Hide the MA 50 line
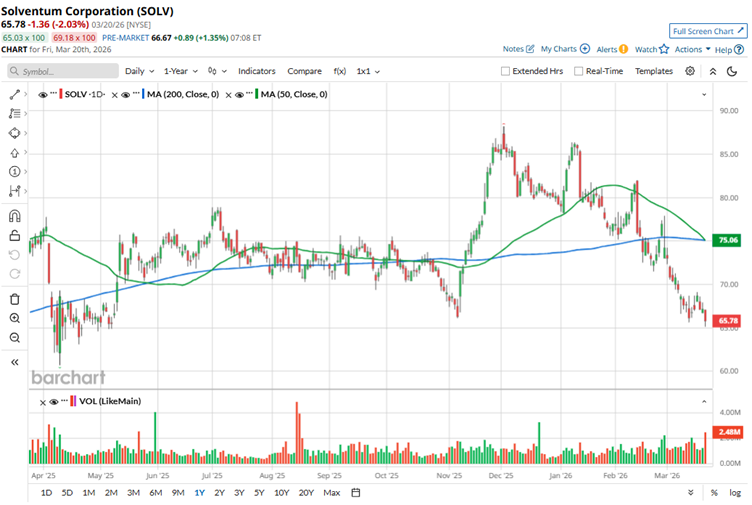 [239, 94]
